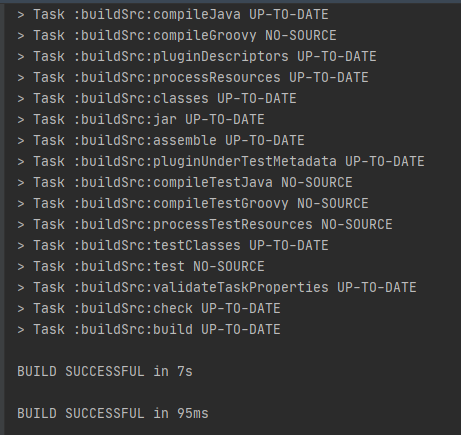
Task: Select the validateTaskProperties task line
Action: point(217,288)
